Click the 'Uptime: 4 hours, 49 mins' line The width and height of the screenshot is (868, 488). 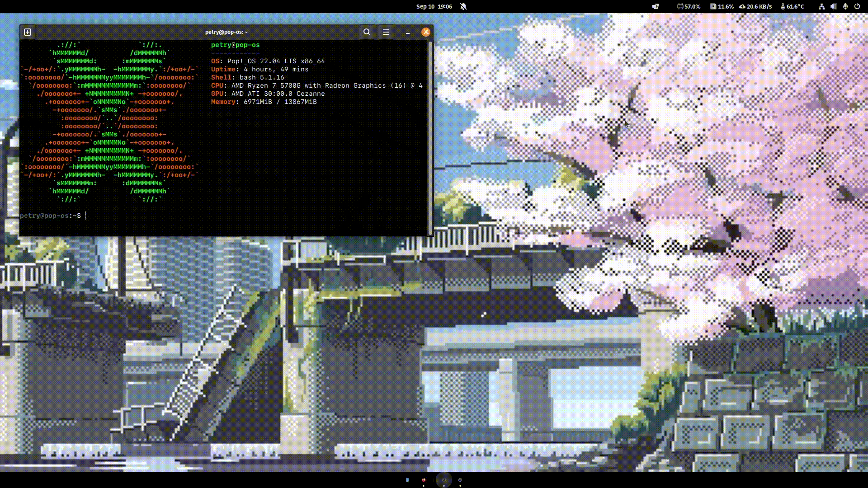(259, 69)
